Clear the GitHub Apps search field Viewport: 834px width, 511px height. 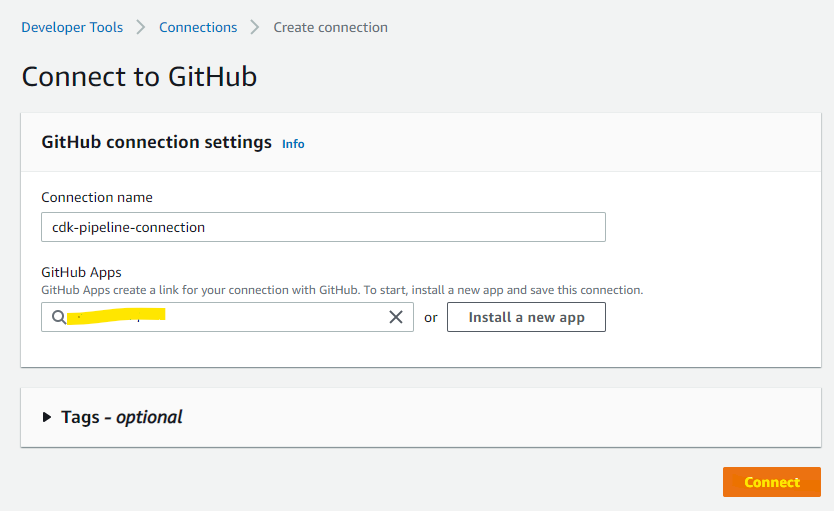pos(396,317)
